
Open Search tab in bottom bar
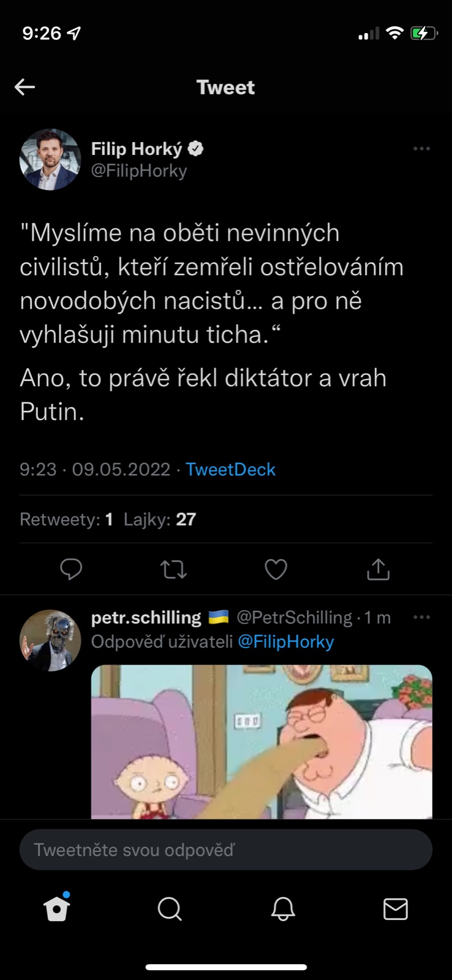click(x=170, y=909)
